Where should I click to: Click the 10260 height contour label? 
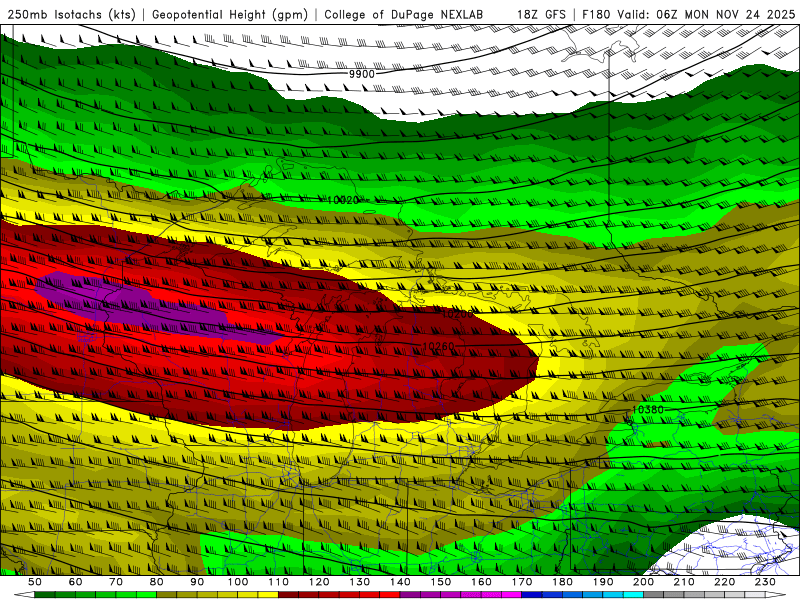pyautogui.click(x=438, y=347)
